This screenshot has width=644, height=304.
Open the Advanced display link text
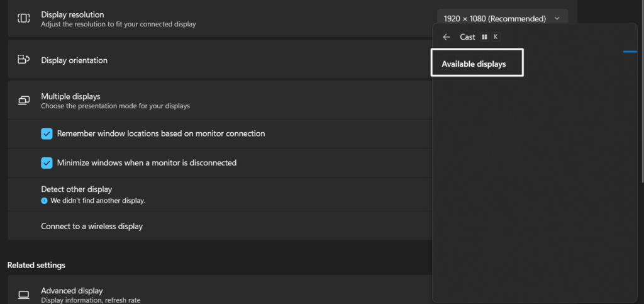72,291
